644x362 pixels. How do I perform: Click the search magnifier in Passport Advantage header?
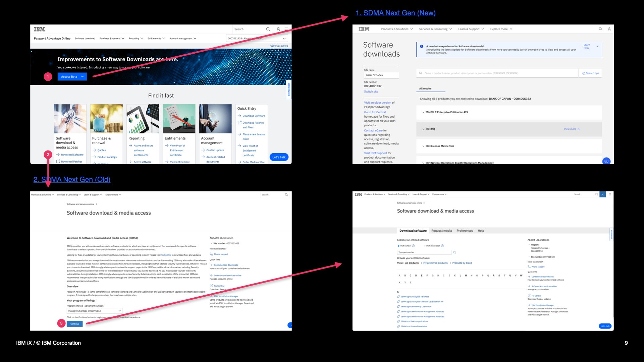point(268,29)
